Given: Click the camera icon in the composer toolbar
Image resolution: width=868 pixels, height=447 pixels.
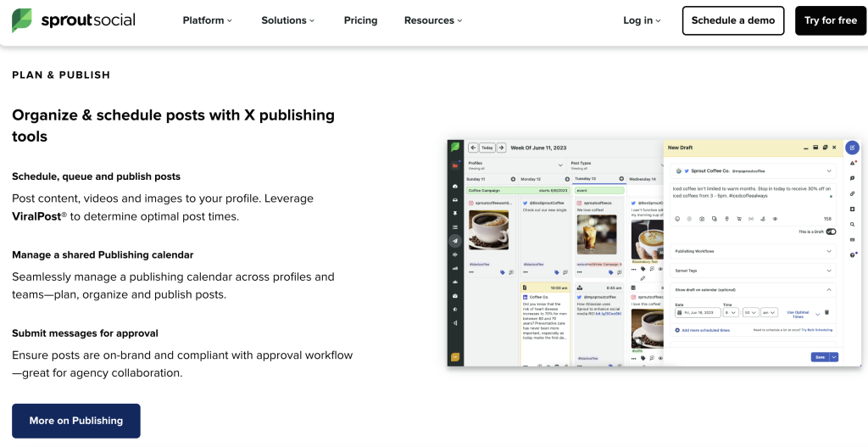Looking at the screenshot, I should click(702, 219).
